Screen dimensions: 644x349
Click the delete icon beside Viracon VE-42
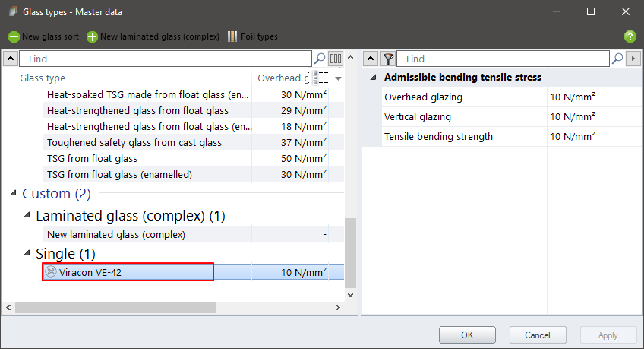[52, 272]
